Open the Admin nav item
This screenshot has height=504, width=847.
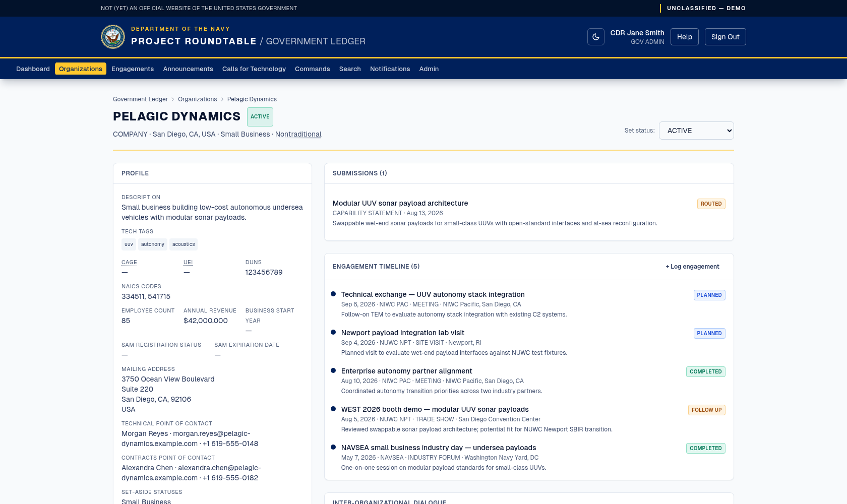(x=429, y=69)
